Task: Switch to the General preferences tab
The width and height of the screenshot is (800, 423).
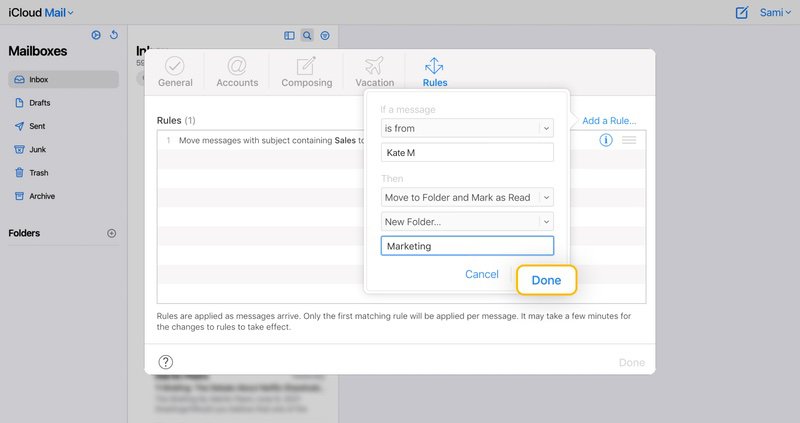Action: tap(175, 72)
